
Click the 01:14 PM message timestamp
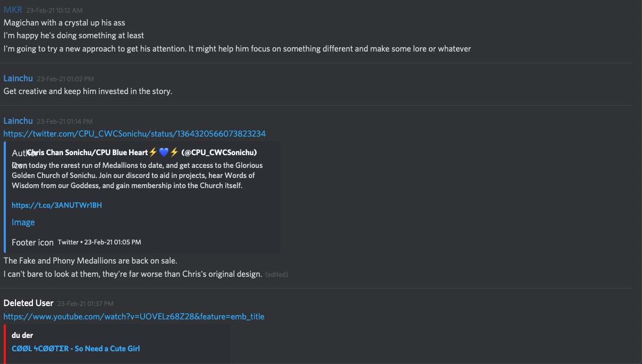coord(64,121)
